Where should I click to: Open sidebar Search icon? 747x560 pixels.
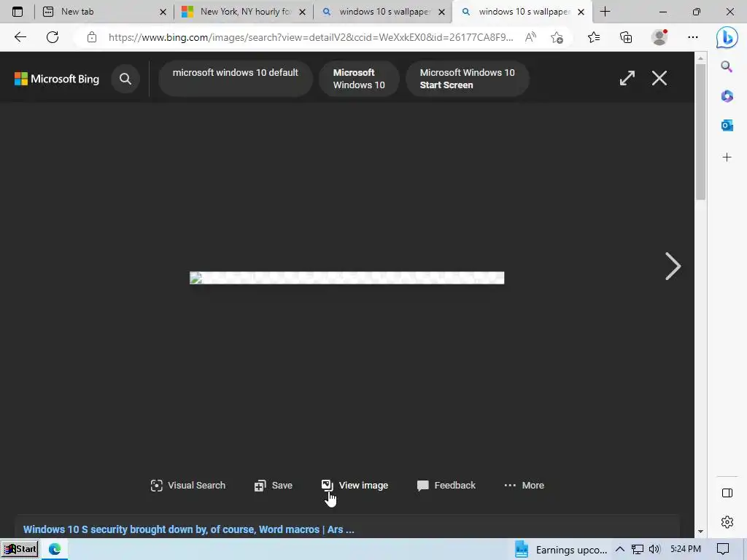[x=727, y=66]
